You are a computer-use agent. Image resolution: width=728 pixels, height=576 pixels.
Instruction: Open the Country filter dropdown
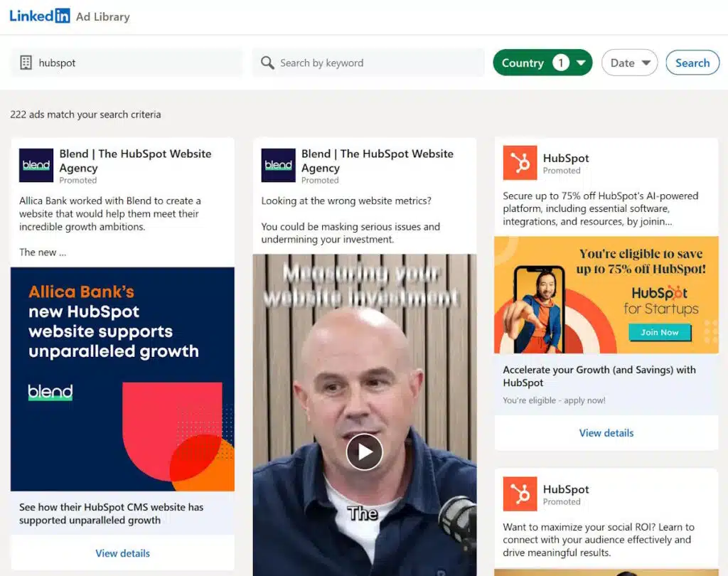[542, 63]
